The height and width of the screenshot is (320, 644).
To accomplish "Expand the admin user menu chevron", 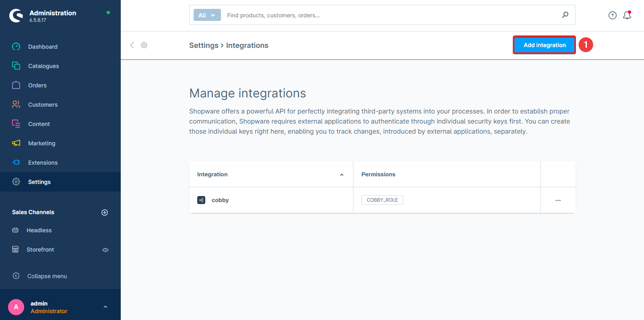I will (105, 307).
